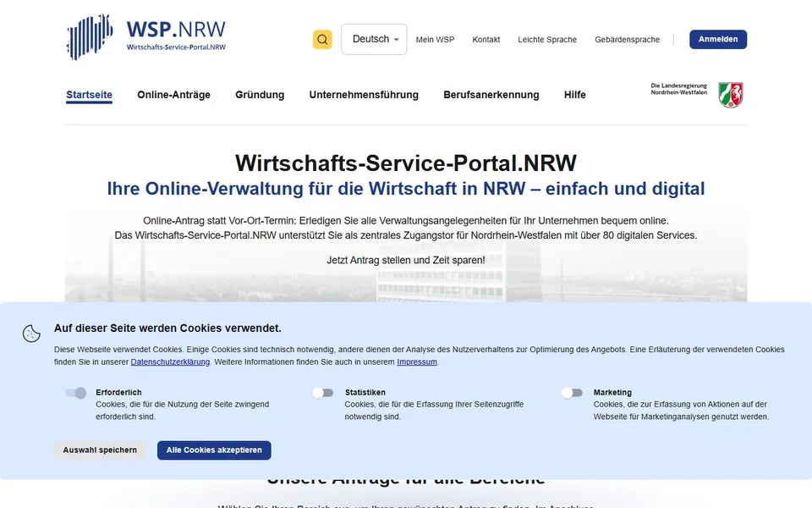Go to the Startseite tab
Image resolution: width=812 pixels, height=508 pixels.
(x=89, y=95)
